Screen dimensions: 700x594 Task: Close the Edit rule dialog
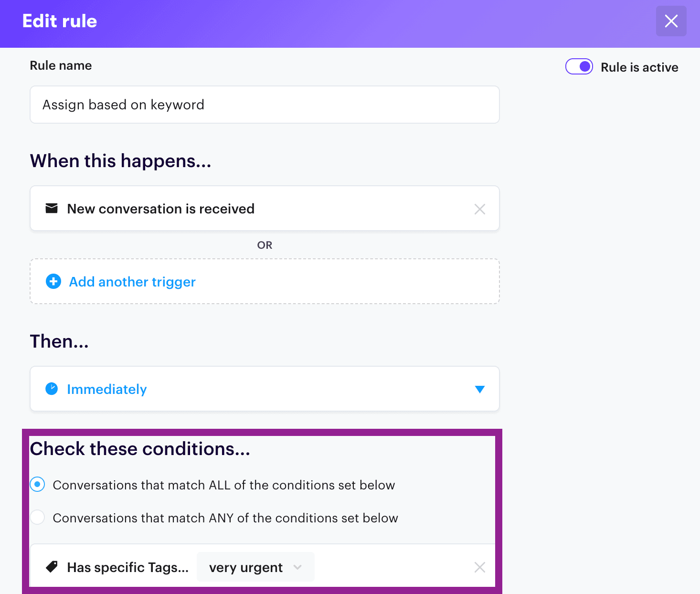pos(671,21)
